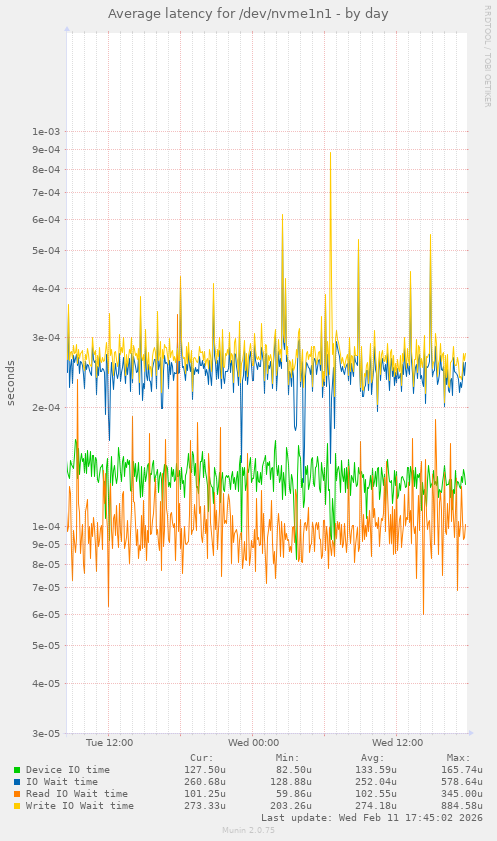
Task: Click the 'Wed 12:00' x-axis label
Action: pos(397,742)
